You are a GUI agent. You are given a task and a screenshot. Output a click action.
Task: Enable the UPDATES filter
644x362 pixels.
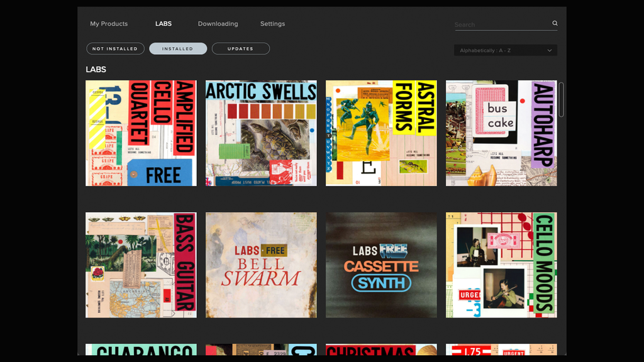pos(240,48)
